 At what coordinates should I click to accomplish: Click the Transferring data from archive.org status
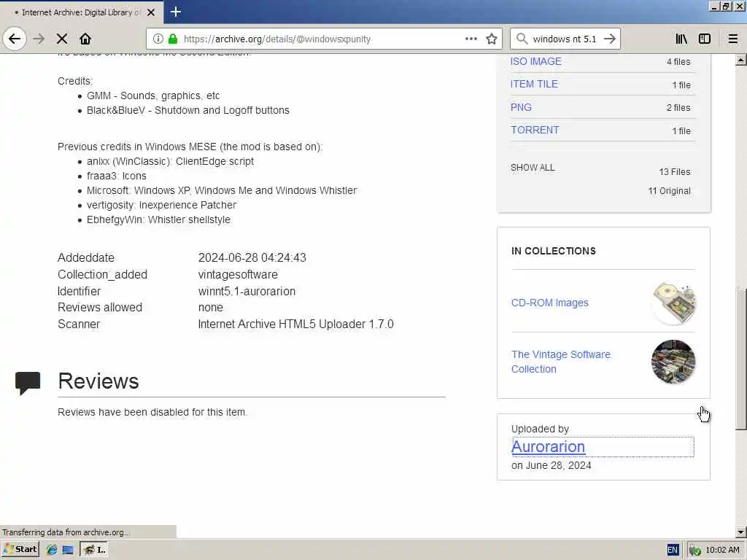click(65, 532)
